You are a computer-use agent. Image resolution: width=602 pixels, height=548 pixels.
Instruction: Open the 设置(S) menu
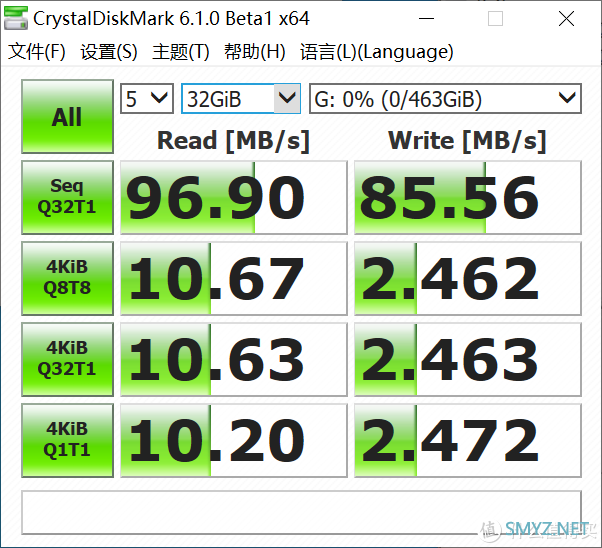tap(109, 52)
